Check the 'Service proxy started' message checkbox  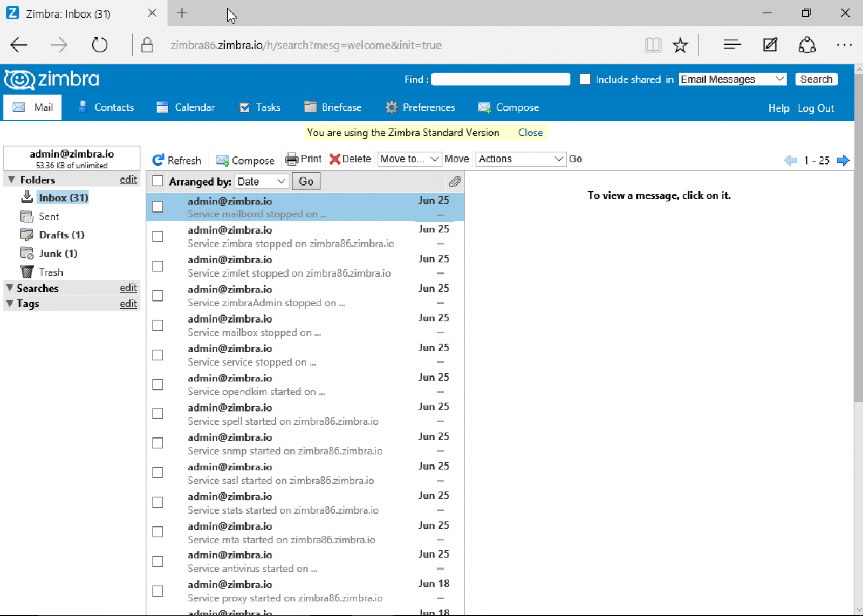coord(157,591)
